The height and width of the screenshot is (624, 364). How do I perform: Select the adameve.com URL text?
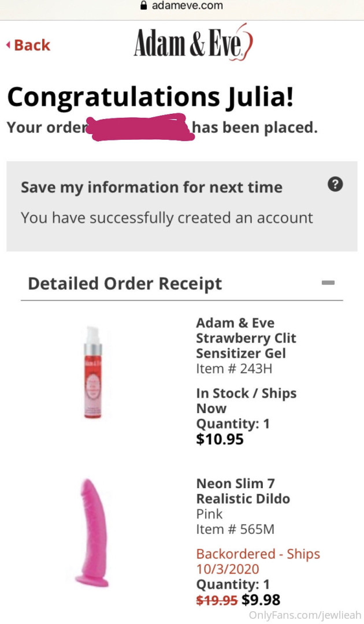(x=187, y=6)
